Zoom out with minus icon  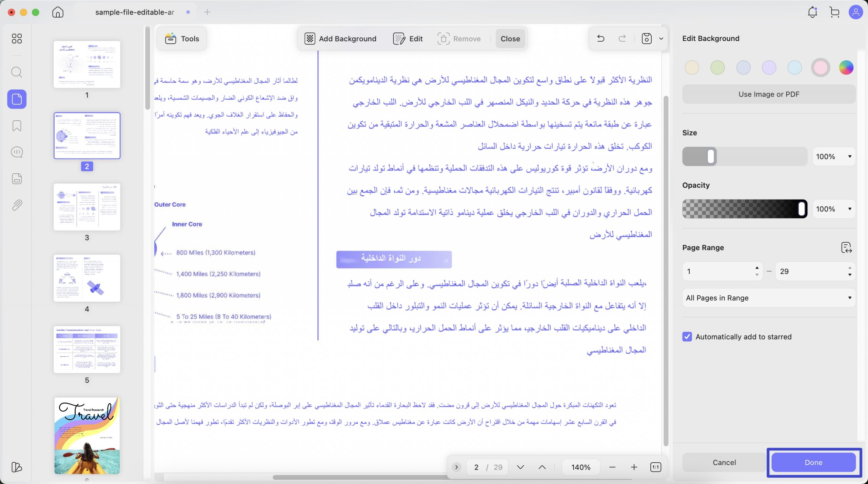click(x=612, y=467)
